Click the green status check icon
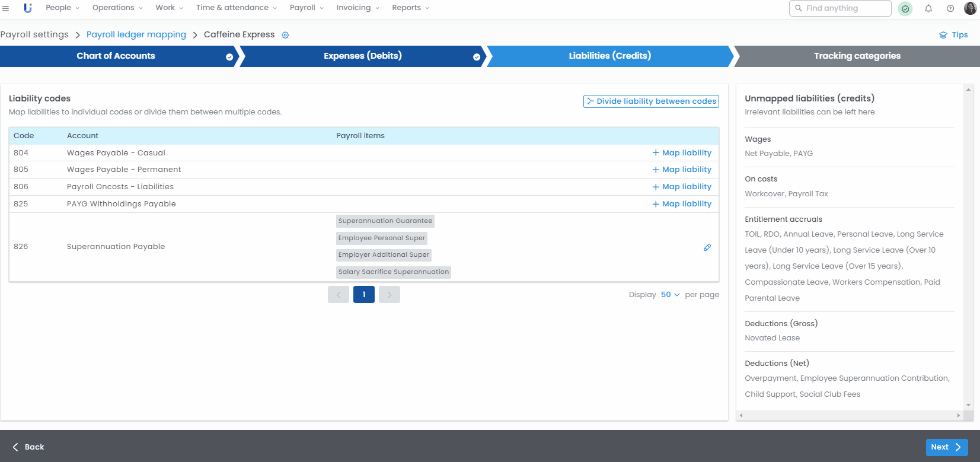Image resolution: width=980 pixels, height=462 pixels. tap(905, 8)
